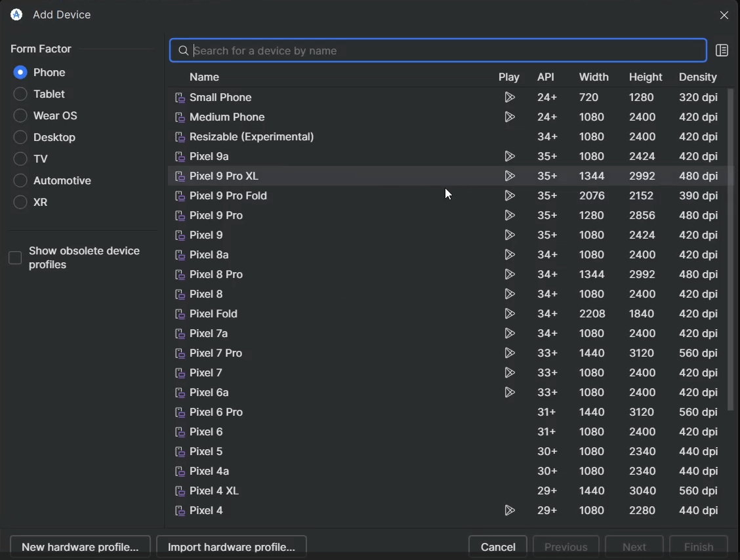The height and width of the screenshot is (560, 740).
Task: Choose the Wear OS radio button
Action: tap(20, 115)
